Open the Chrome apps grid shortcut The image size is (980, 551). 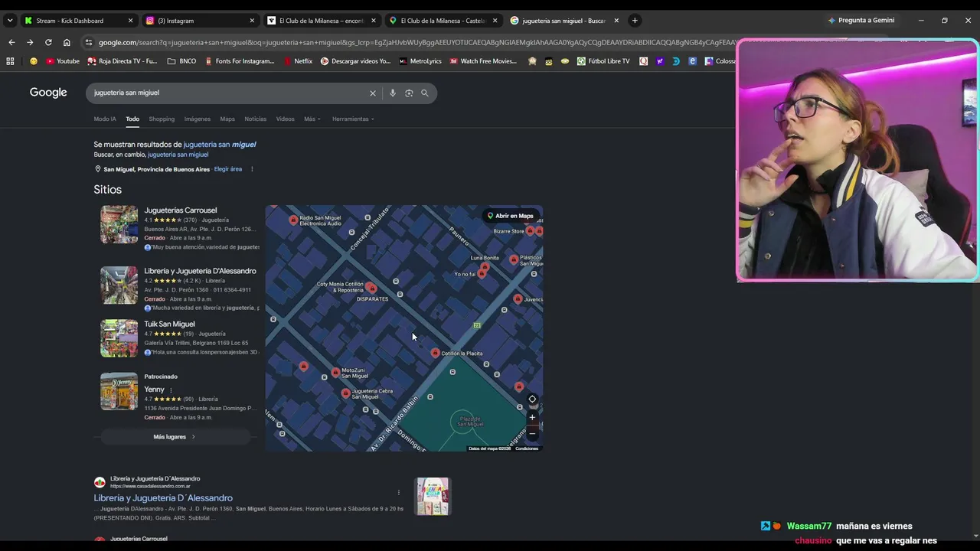(10, 61)
